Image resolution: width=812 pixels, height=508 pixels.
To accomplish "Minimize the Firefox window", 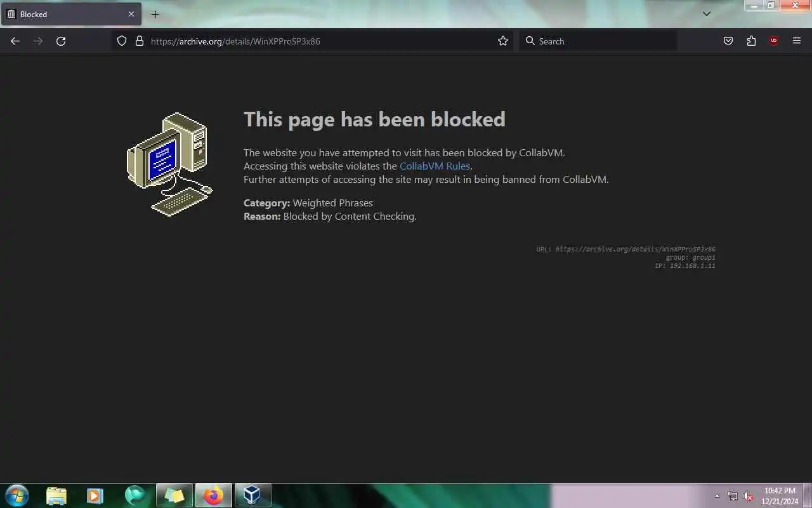I will (x=754, y=5).
